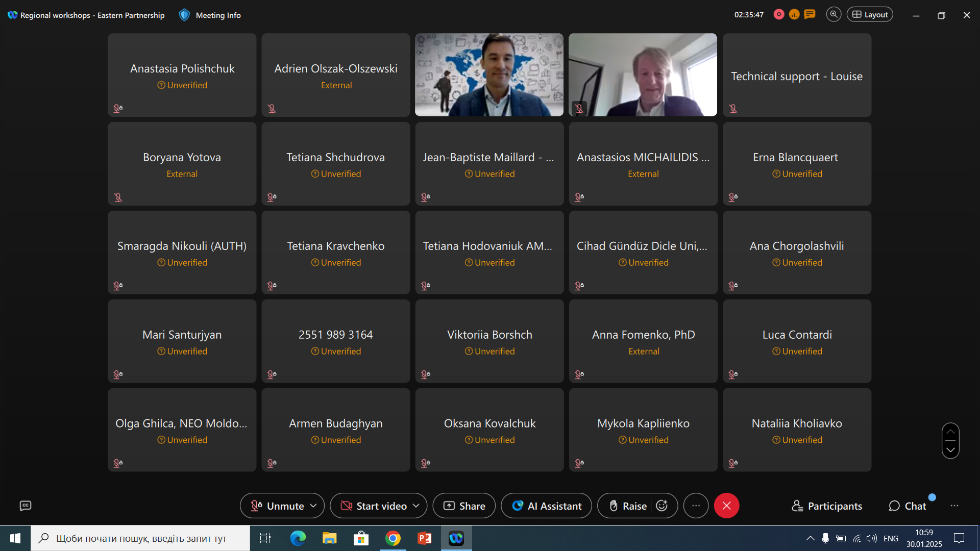
Task: Toggle Raise hand button
Action: coord(628,506)
